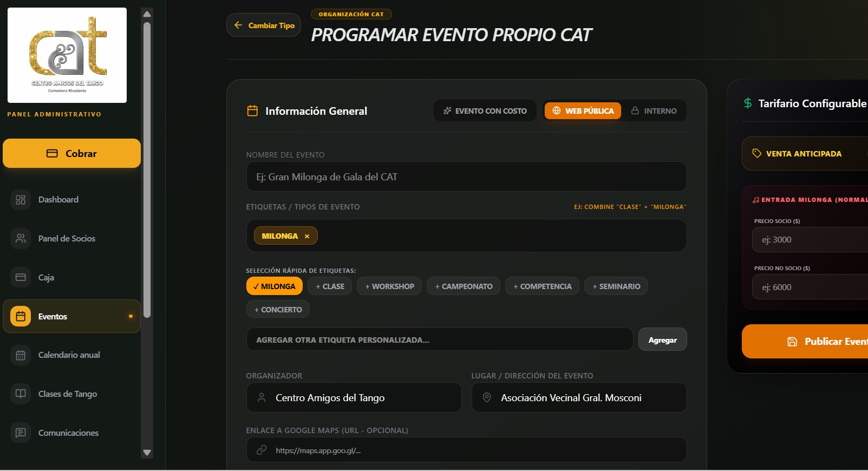
Task: Open Clases de Tango section
Action: pos(71,394)
